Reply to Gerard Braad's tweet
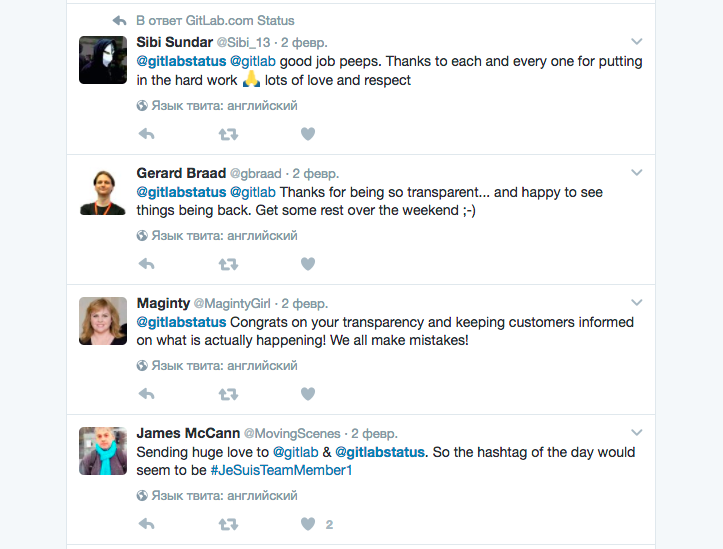This screenshot has height=549, width=723. point(146,264)
